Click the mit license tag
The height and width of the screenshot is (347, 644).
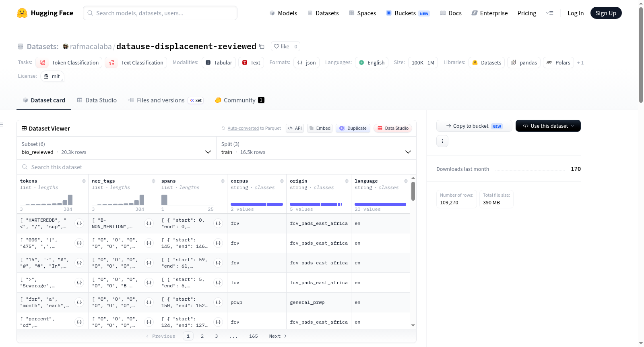coord(52,76)
